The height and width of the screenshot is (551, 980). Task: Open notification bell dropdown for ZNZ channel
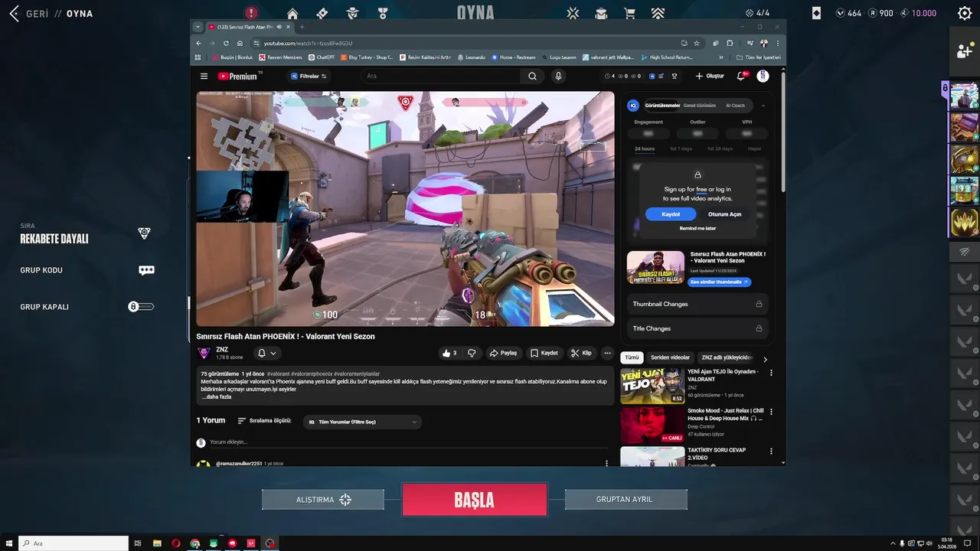(266, 353)
